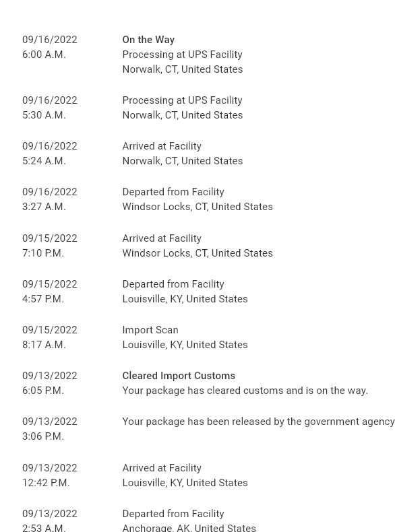
Task: Click the 7:10 P.M. arrival time
Action: click(x=42, y=253)
